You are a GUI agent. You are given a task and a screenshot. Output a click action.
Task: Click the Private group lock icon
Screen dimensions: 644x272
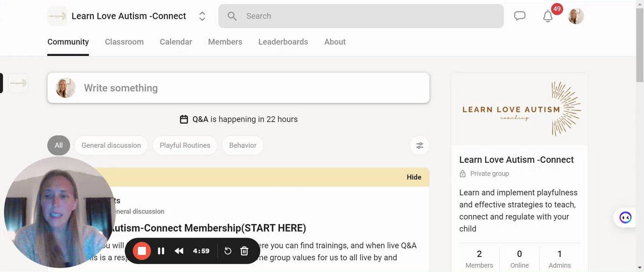[462, 174]
